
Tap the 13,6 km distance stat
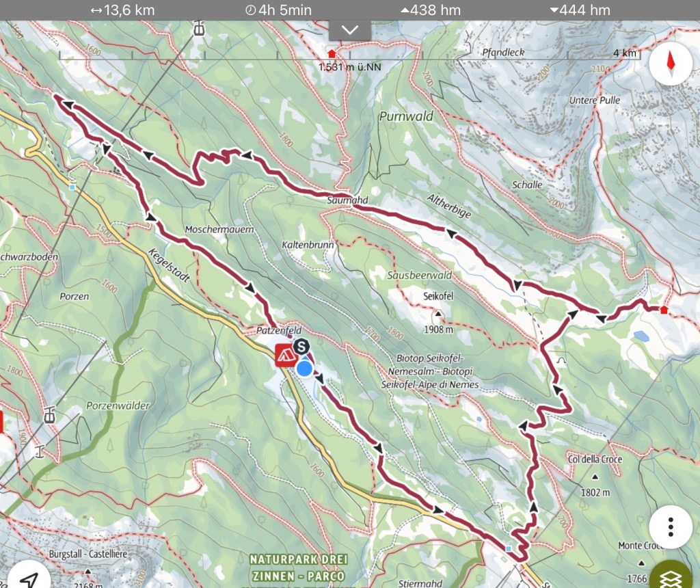[x=122, y=10]
